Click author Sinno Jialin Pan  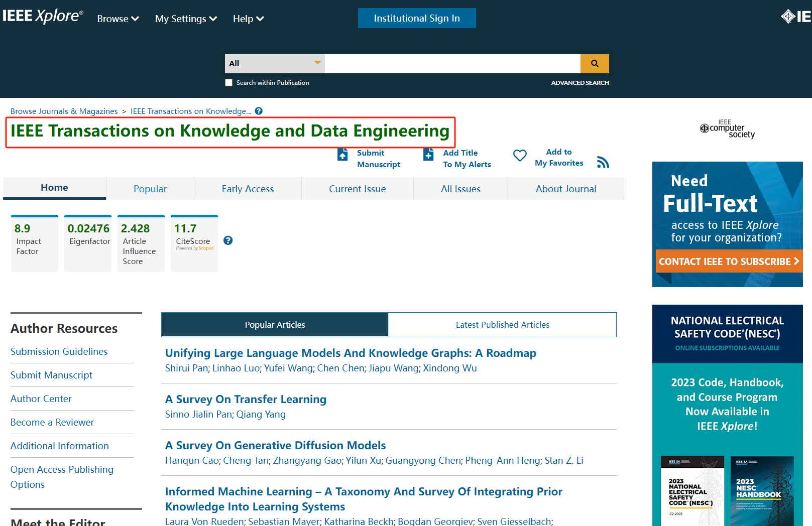point(198,414)
